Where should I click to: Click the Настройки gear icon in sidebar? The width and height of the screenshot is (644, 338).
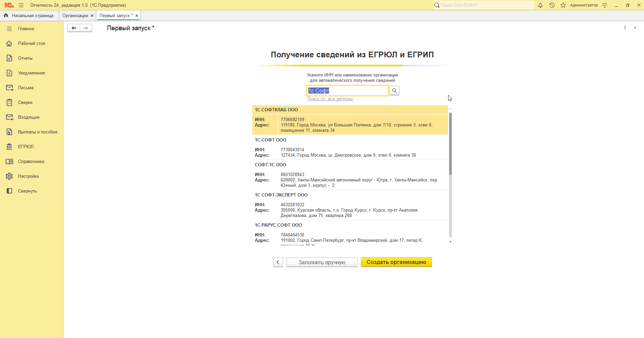point(9,176)
